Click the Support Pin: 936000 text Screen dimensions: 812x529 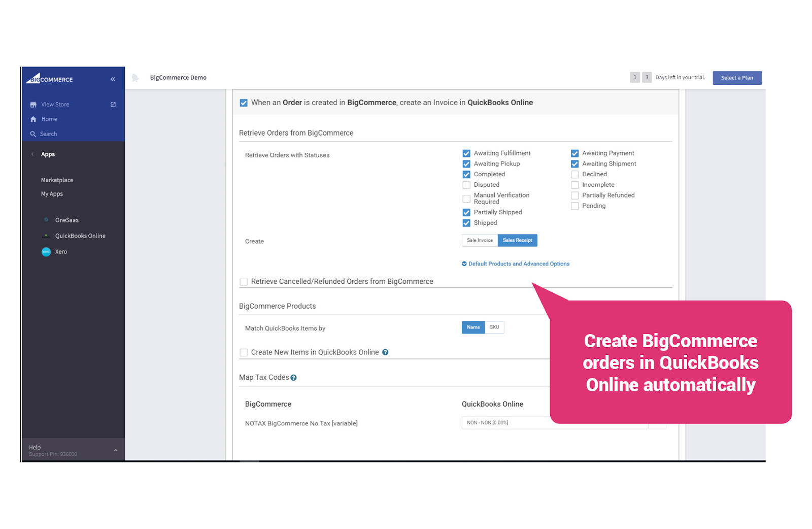tap(53, 454)
